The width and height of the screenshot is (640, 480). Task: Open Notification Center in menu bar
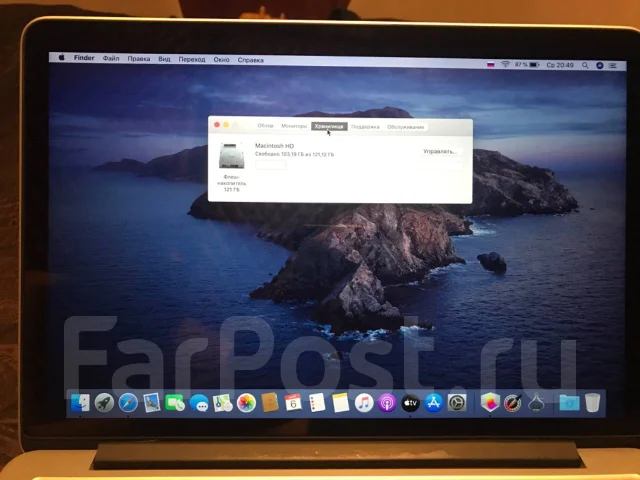(613, 65)
